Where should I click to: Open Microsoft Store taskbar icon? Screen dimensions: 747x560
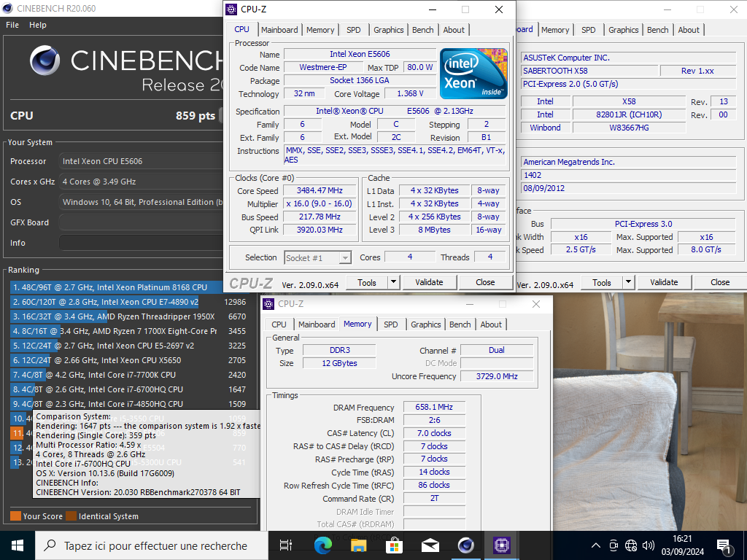click(x=394, y=545)
